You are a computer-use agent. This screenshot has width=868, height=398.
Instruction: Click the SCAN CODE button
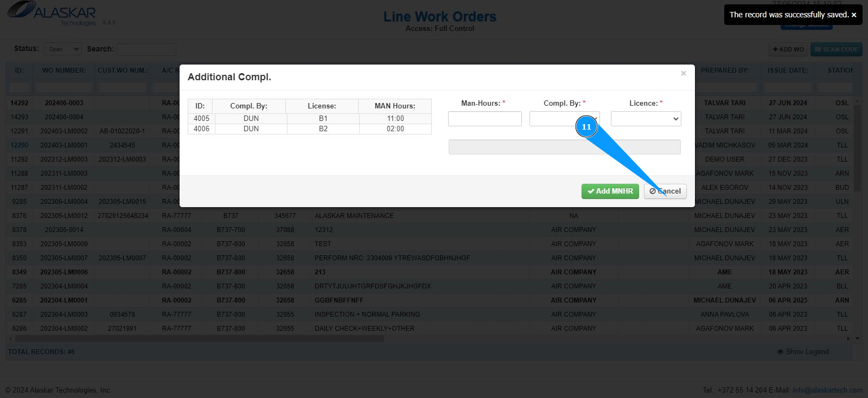(x=837, y=49)
